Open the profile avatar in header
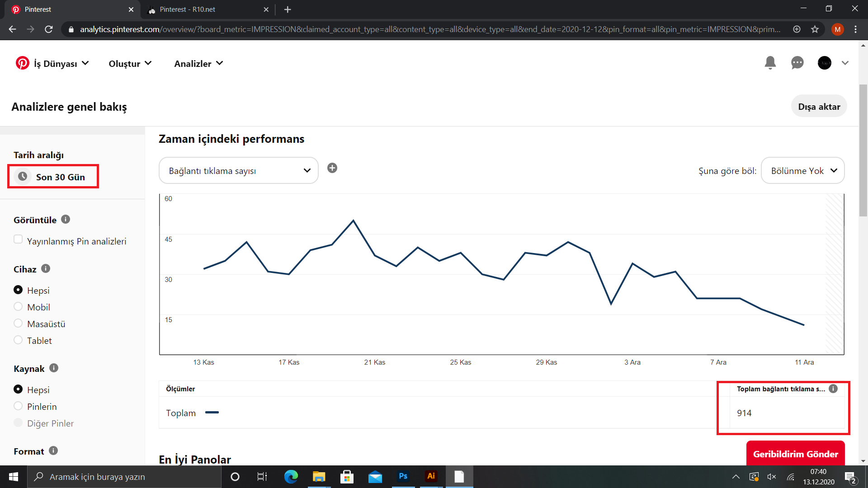Viewport: 868px width, 488px height. [825, 63]
